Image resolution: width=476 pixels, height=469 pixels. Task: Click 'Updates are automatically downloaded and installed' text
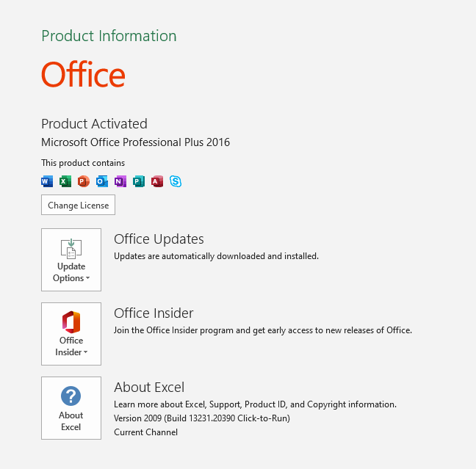point(216,256)
